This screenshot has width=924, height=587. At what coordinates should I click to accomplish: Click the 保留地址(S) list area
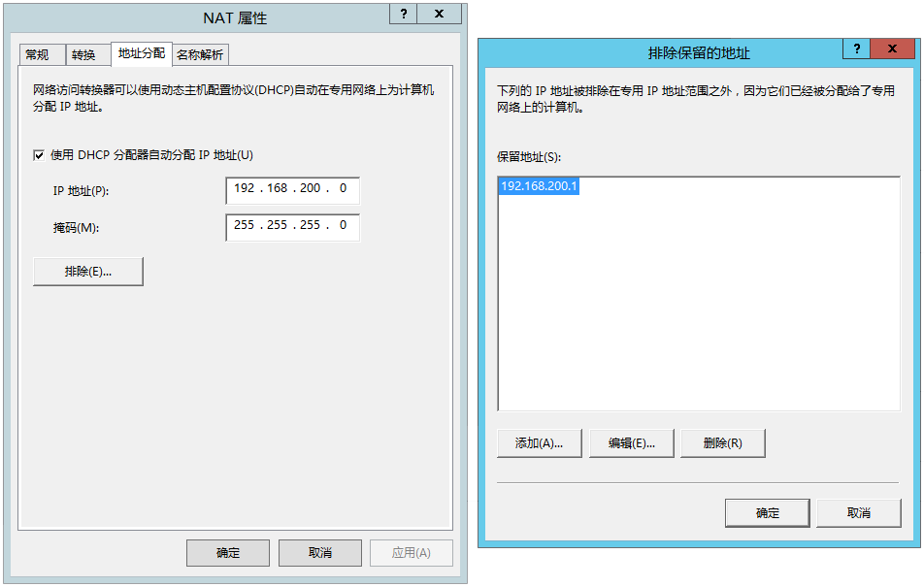click(699, 291)
